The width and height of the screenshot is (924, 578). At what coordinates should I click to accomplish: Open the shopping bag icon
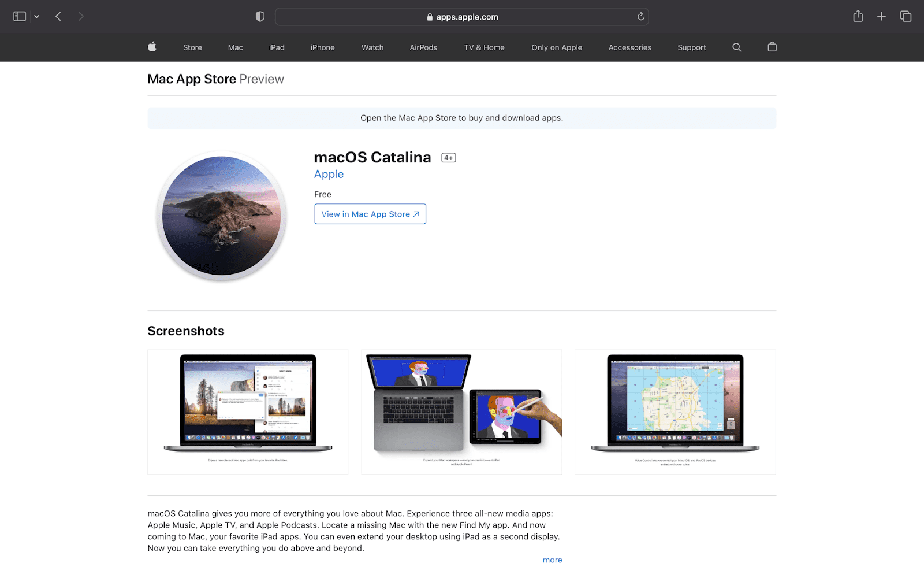pos(772,47)
